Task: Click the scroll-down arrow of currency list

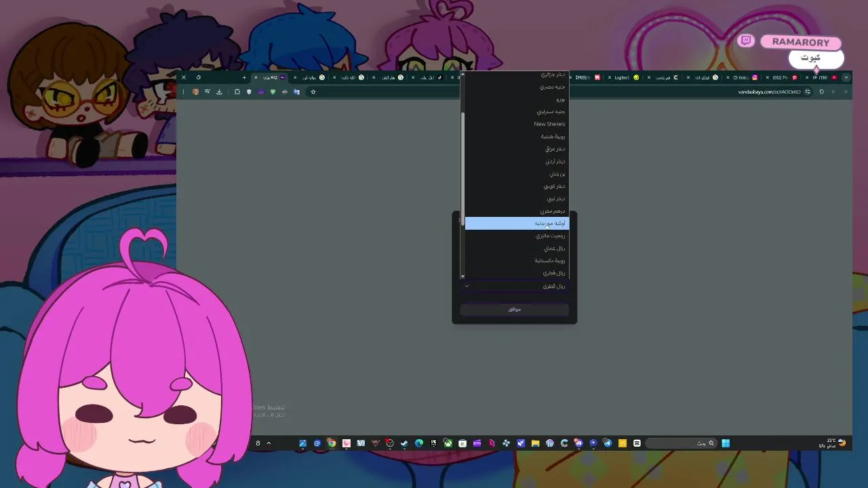Action: click(462, 276)
